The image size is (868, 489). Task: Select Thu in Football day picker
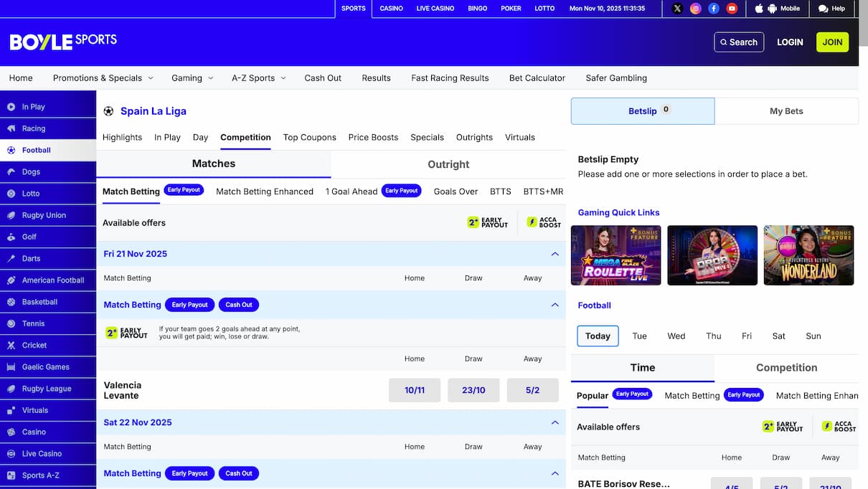pos(713,336)
